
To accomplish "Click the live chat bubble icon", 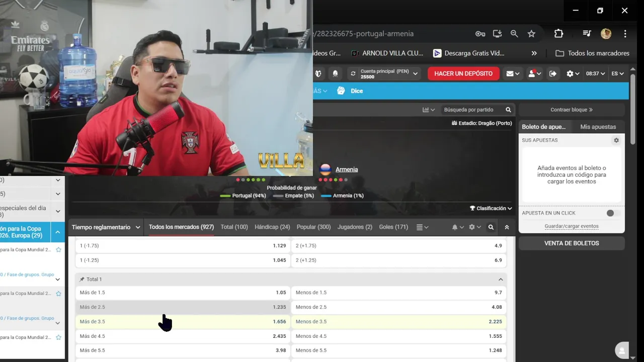I will (x=622, y=350).
